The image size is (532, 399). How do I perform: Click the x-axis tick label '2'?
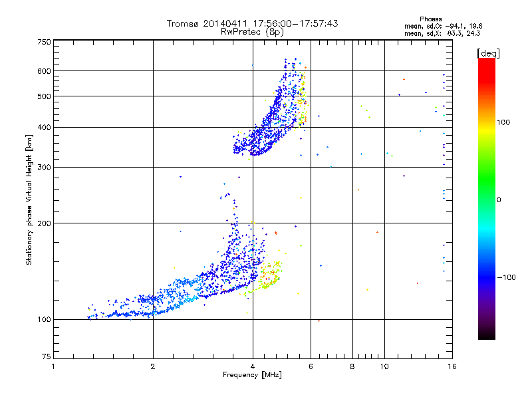[x=153, y=366]
